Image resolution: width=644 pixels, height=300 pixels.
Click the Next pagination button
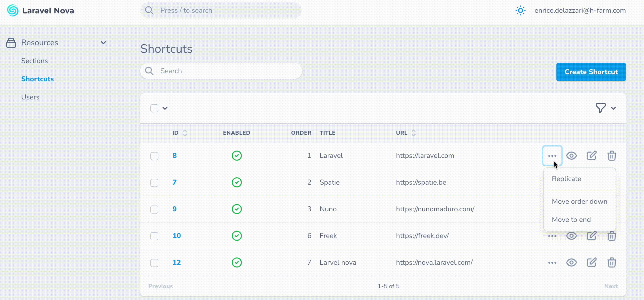[611, 286]
